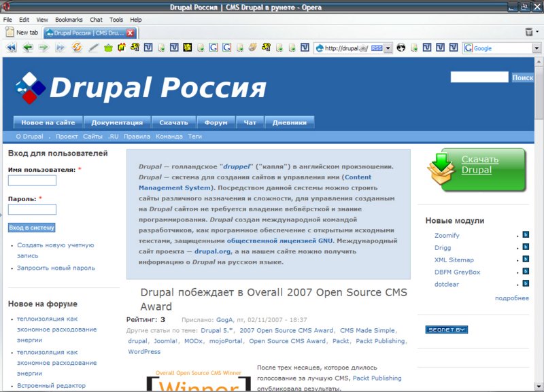Click the new tab page icon

click(10, 32)
